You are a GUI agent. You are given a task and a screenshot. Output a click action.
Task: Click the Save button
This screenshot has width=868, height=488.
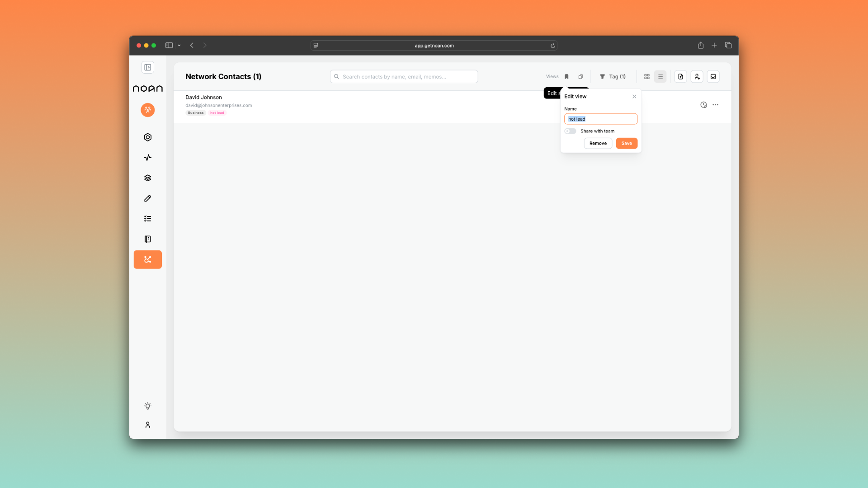pos(627,143)
